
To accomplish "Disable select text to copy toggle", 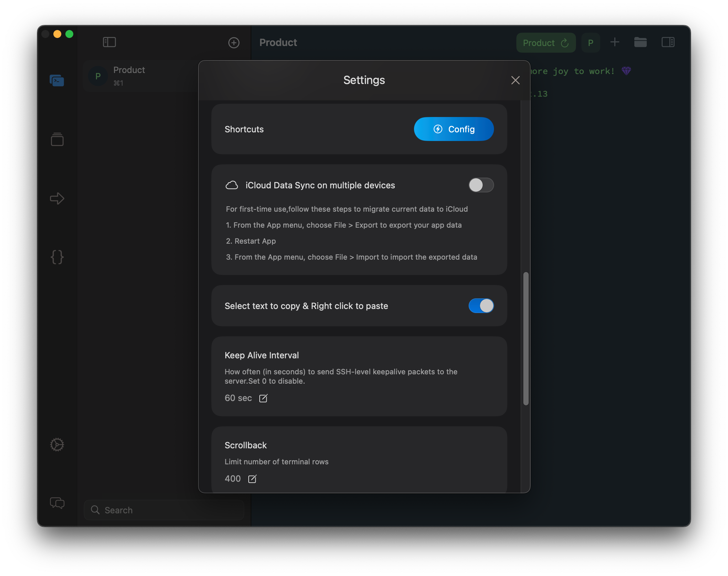I will coord(481,306).
